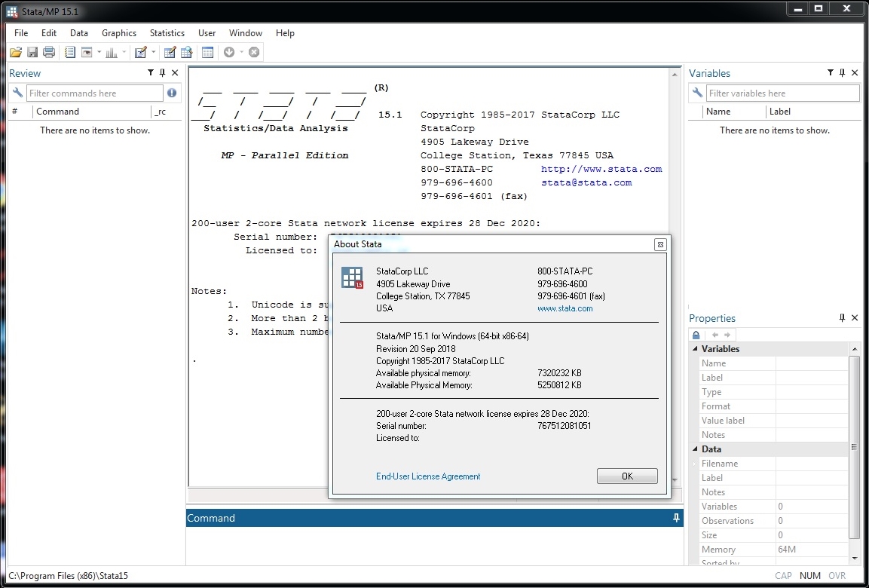Screen dimensions: 869x588
Task: Click in the Command input area
Action: pyautogui.click(x=434, y=545)
